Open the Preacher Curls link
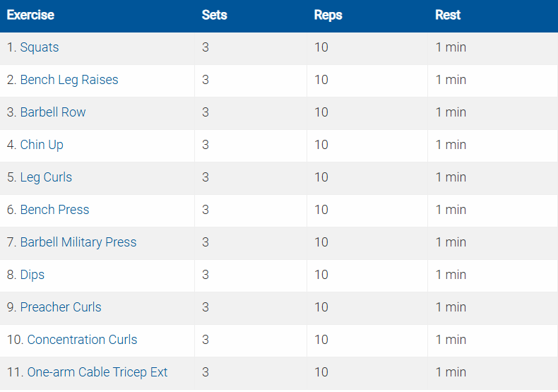558x392 pixels. click(61, 307)
